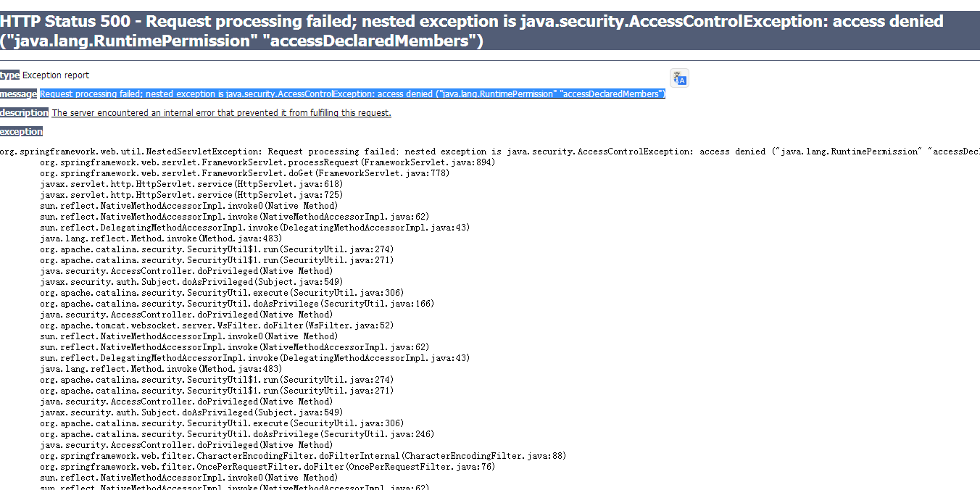Click the WsFilter.doFilter trace line
Screen dimensions: 980x490
point(217,325)
